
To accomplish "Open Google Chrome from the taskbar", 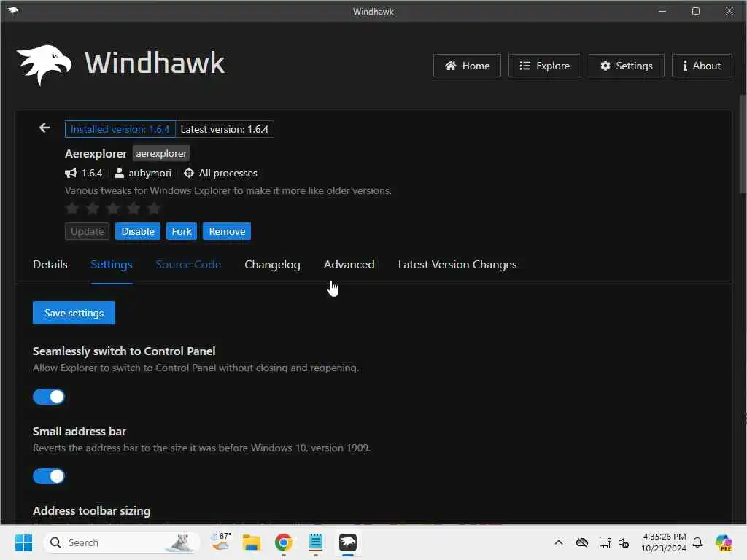I will click(x=284, y=542).
